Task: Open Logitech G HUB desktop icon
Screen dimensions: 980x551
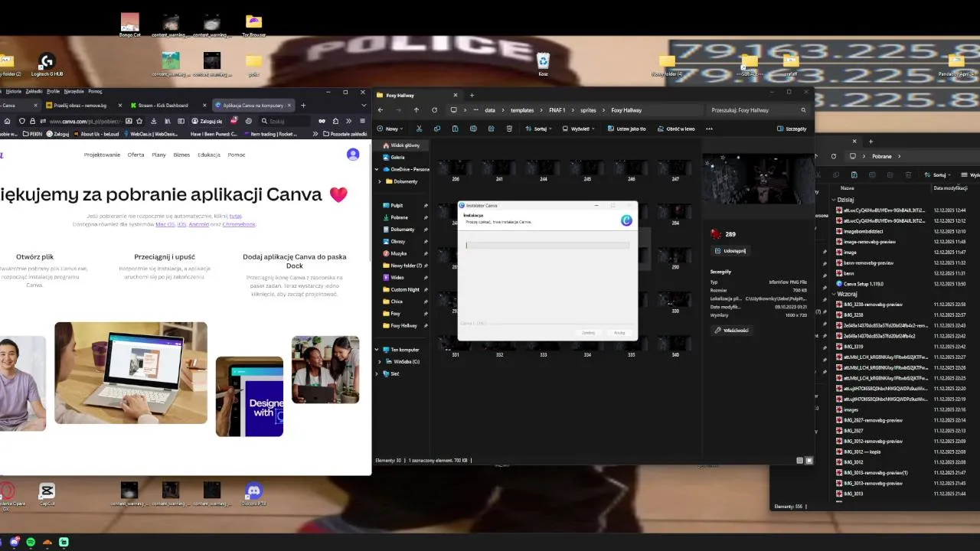Action: coord(47,64)
